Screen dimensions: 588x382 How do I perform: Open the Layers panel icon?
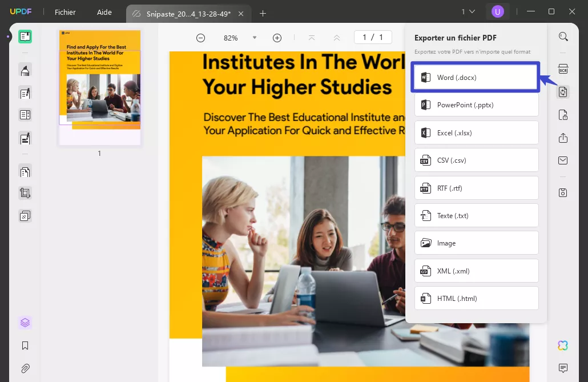pyautogui.click(x=25, y=323)
